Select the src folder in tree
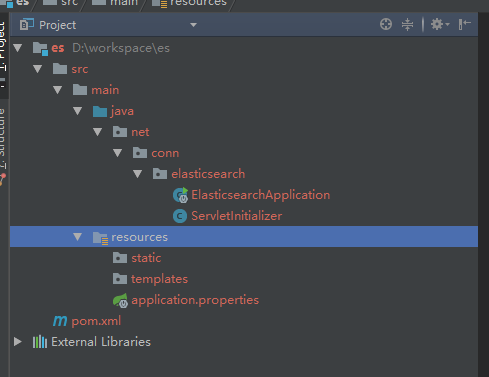Viewport: 489px width, 377px height. pos(79,69)
